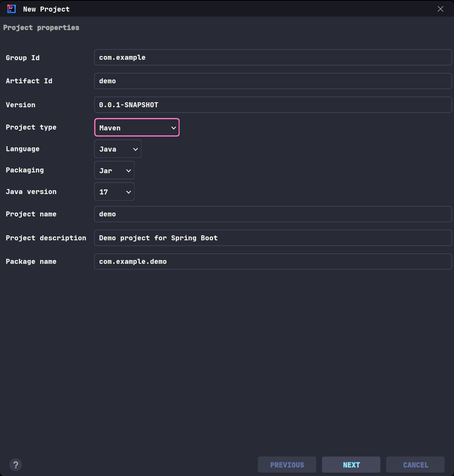Open the Packaging Jar dropdown

pos(114,170)
